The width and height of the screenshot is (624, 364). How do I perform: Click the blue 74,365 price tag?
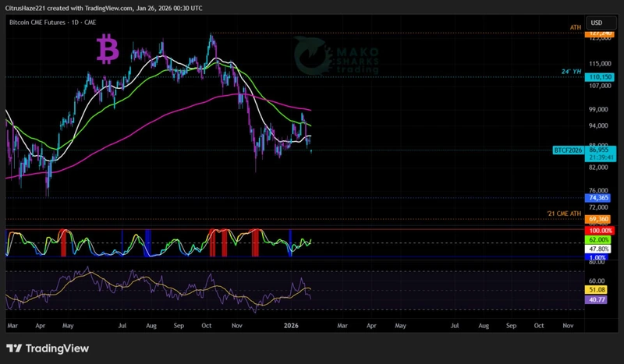point(598,199)
